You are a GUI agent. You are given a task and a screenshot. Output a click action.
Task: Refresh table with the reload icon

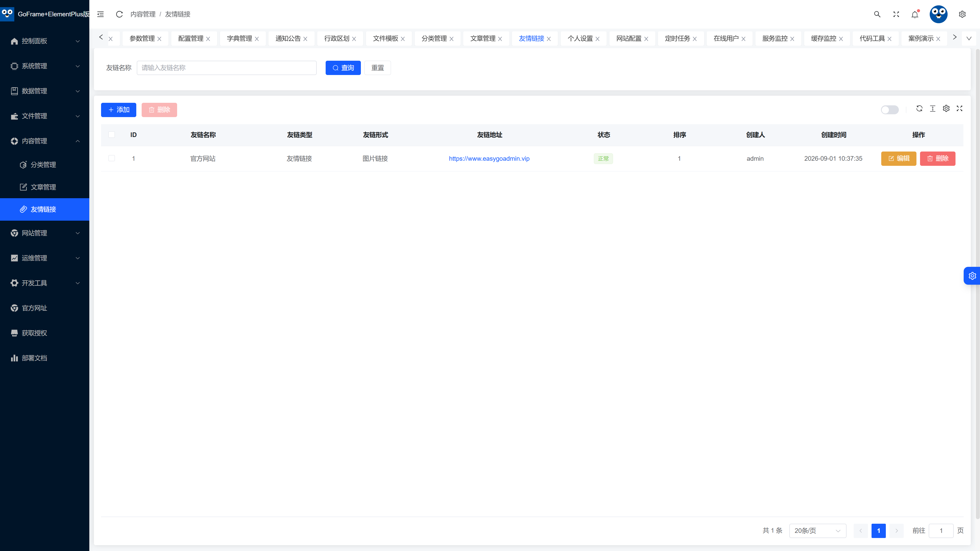(x=919, y=108)
